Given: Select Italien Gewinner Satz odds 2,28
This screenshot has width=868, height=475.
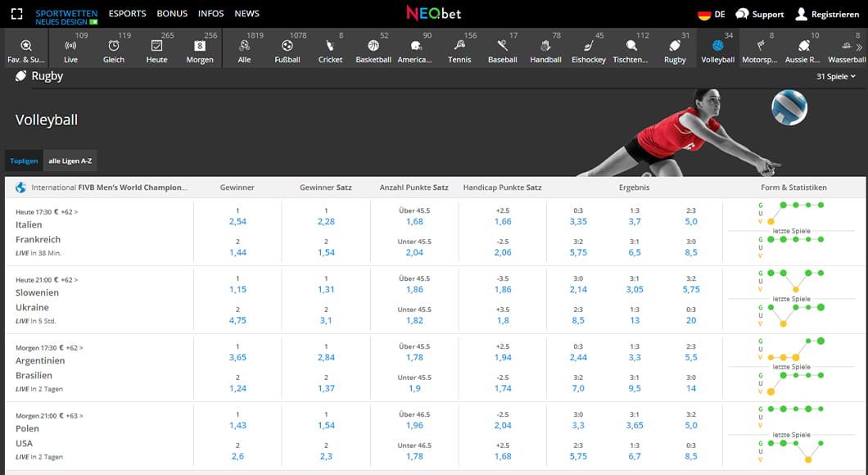Looking at the screenshot, I should (x=326, y=221).
